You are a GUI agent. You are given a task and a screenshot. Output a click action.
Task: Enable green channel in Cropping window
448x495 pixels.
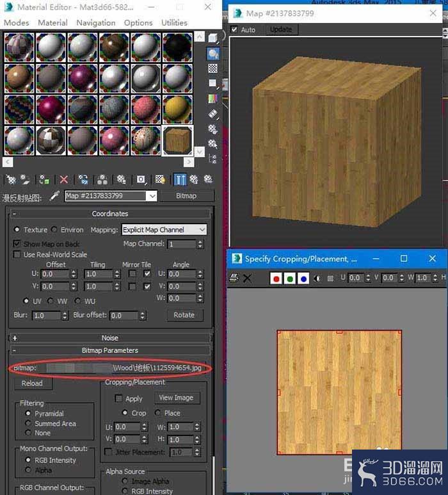click(x=290, y=279)
